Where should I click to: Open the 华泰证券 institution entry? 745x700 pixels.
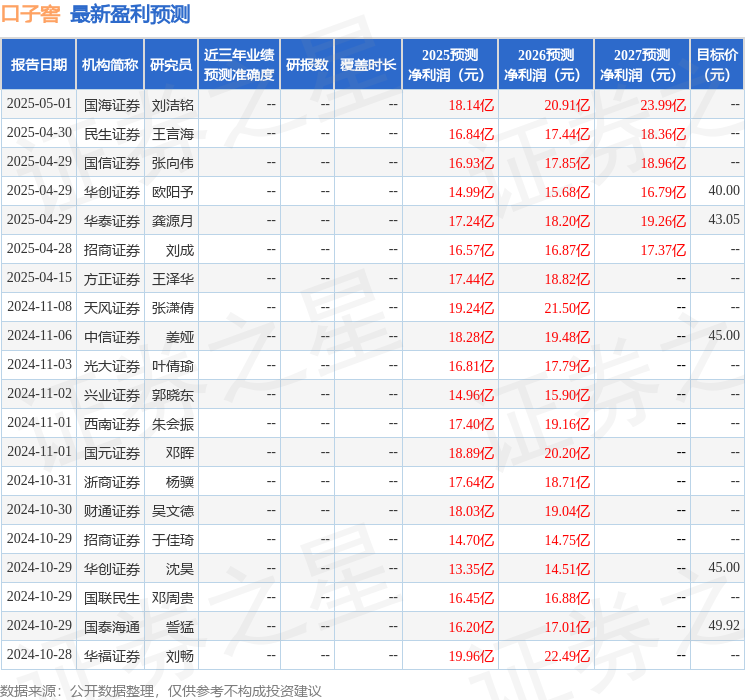click(111, 220)
